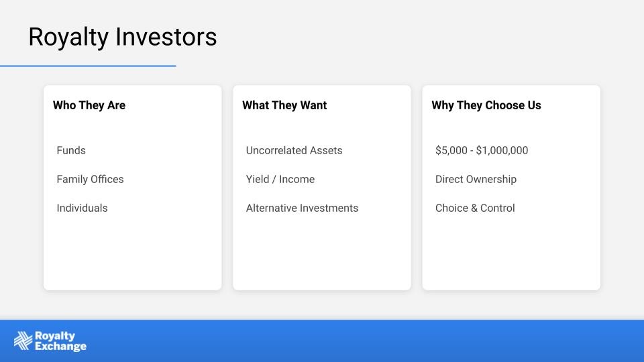644x362 pixels.
Task: Select the Funds list item
Action: tap(71, 150)
